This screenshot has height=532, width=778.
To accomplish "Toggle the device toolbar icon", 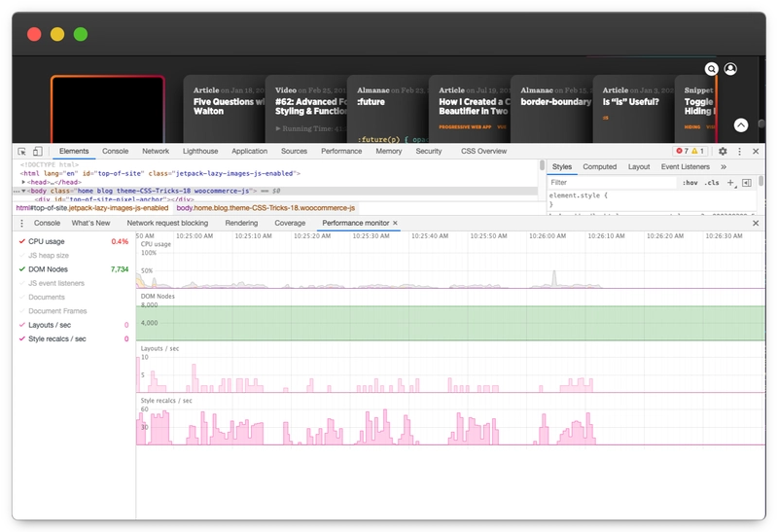I will (x=38, y=152).
